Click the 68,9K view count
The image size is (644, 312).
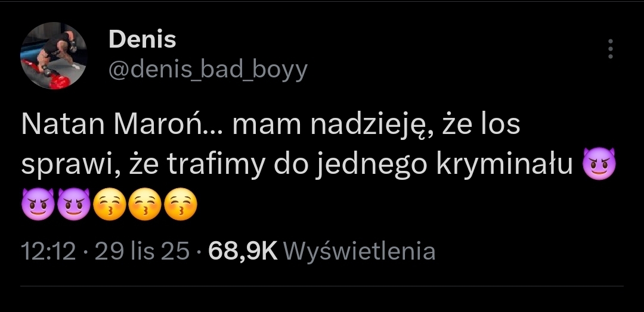pos(243,251)
